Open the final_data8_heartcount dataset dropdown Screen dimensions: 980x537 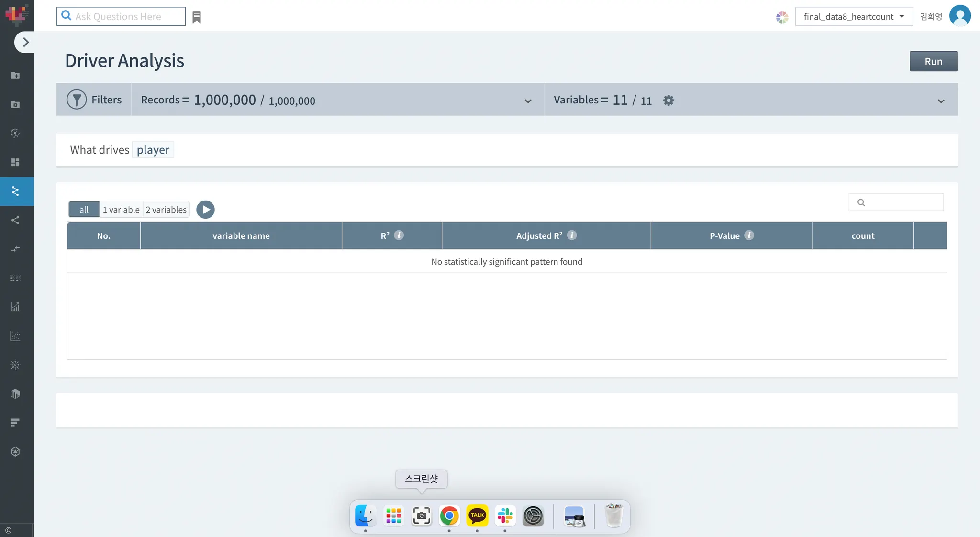point(854,17)
